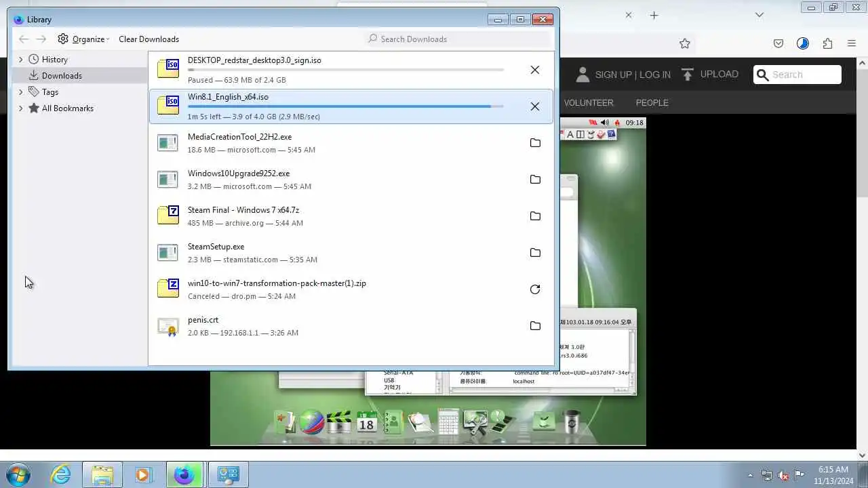The height and width of the screenshot is (488, 868).
Task: Close the current Firefox tab
Action: [x=629, y=15]
